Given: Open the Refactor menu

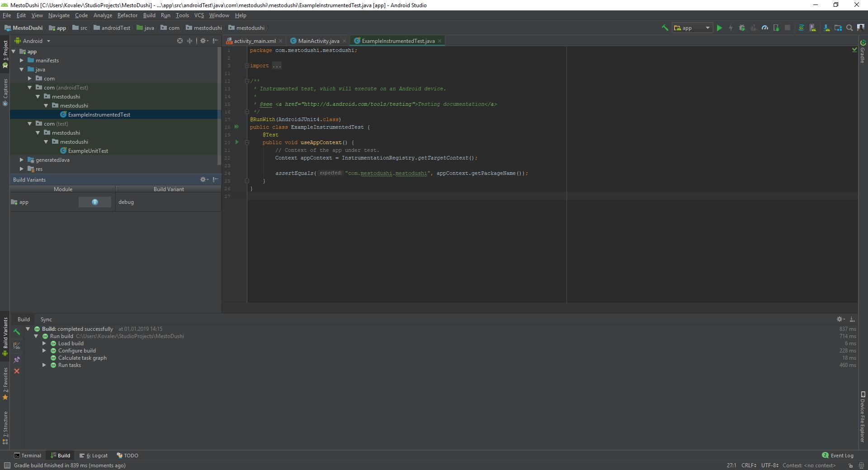Looking at the screenshot, I should [x=127, y=15].
